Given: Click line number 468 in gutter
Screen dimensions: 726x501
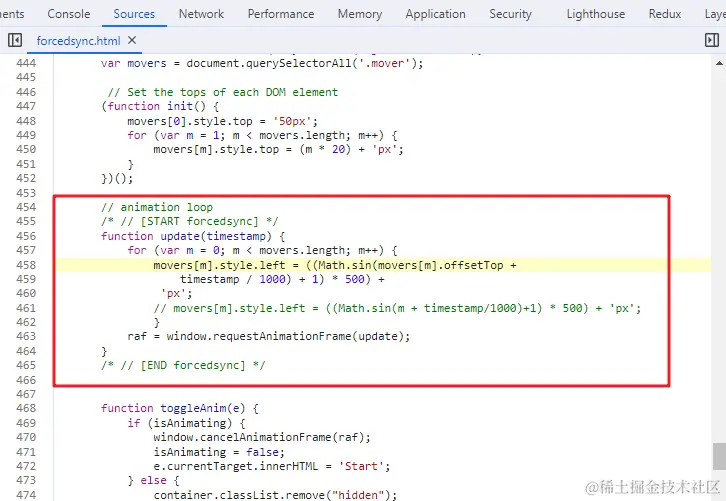Looking at the screenshot, I should pyautogui.click(x=26, y=408).
